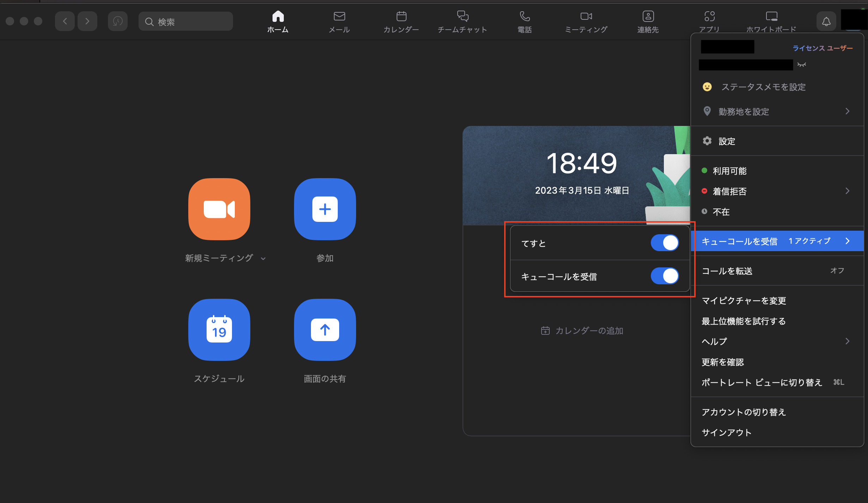
Task: Click 更新を確認 to check updates
Action: [x=777, y=362]
